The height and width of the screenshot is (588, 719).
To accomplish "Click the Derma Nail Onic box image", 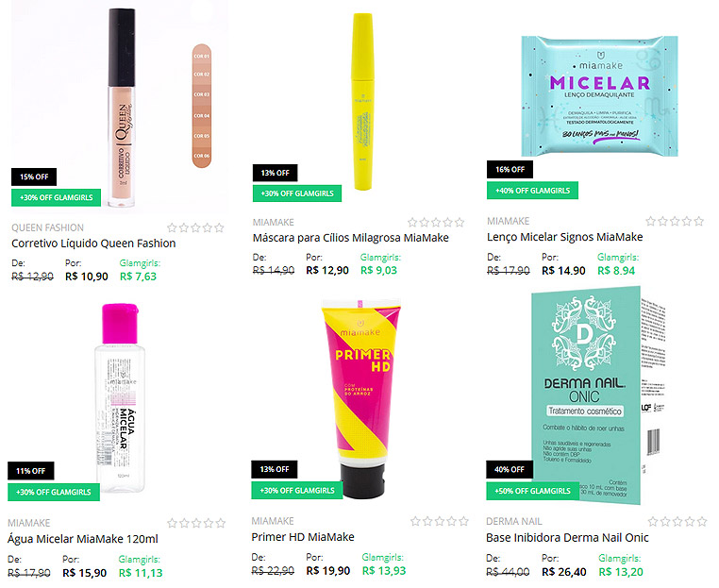I will pyautogui.click(x=595, y=395).
